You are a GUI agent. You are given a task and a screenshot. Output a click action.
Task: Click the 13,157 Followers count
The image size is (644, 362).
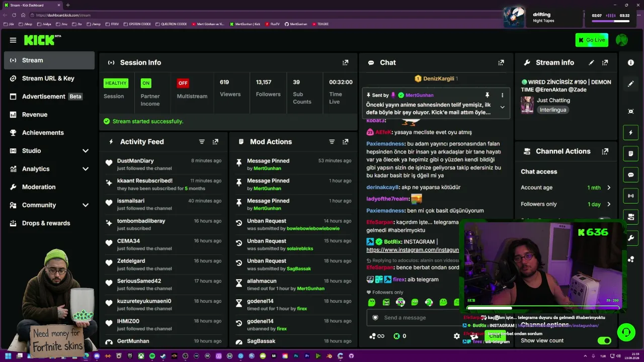(x=264, y=82)
